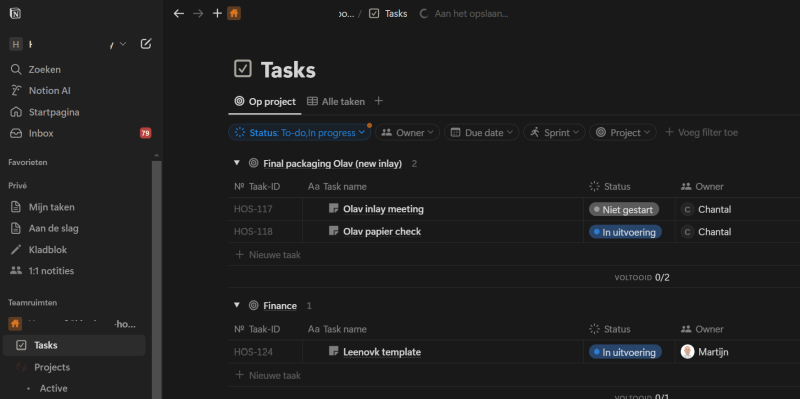Click the teamspace orange home icon in sidebar
Image resolution: width=800 pixels, height=399 pixels.
pos(15,323)
